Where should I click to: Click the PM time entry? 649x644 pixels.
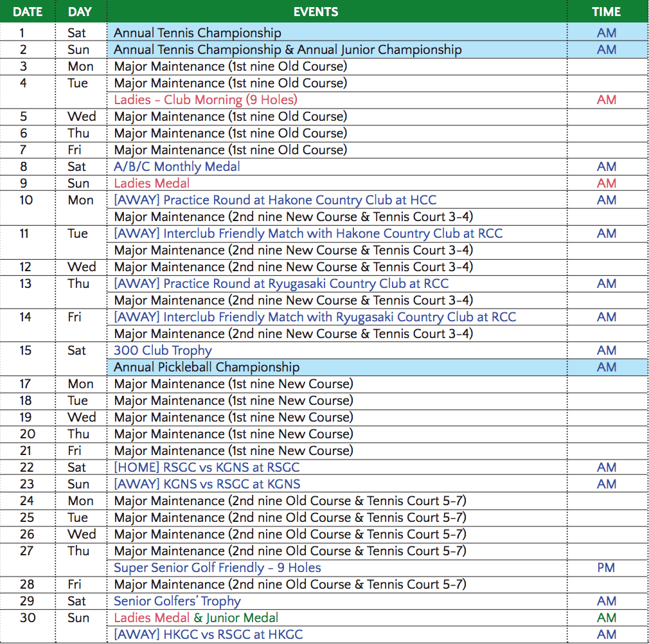(x=606, y=568)
